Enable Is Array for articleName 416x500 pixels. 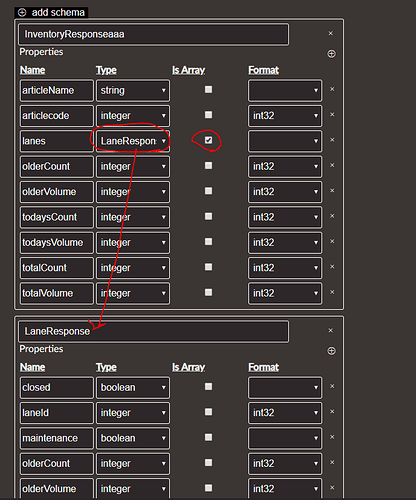point(208,89)
